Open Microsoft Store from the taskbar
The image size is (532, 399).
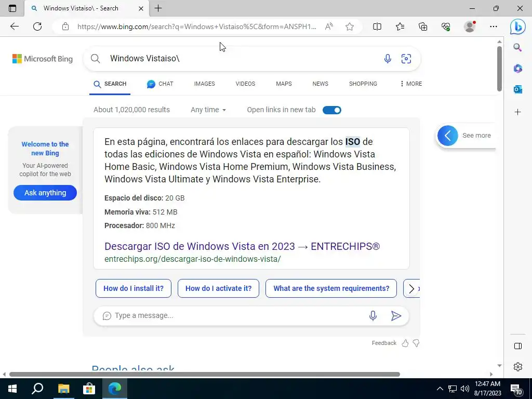[x=89, y=389]
